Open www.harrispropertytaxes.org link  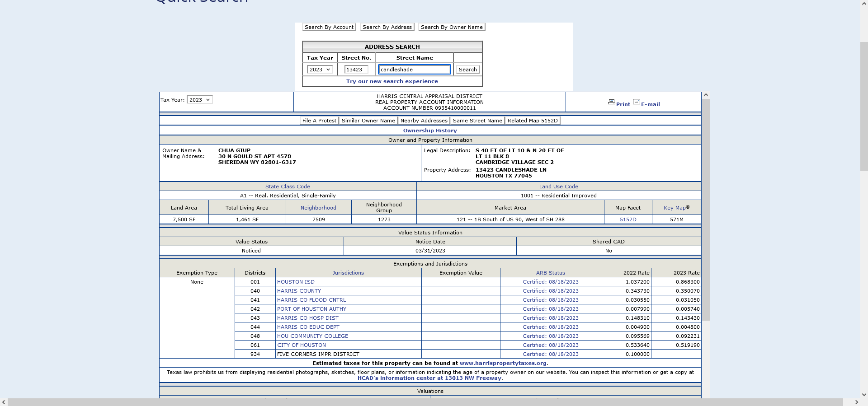click(x=504, y=363)
